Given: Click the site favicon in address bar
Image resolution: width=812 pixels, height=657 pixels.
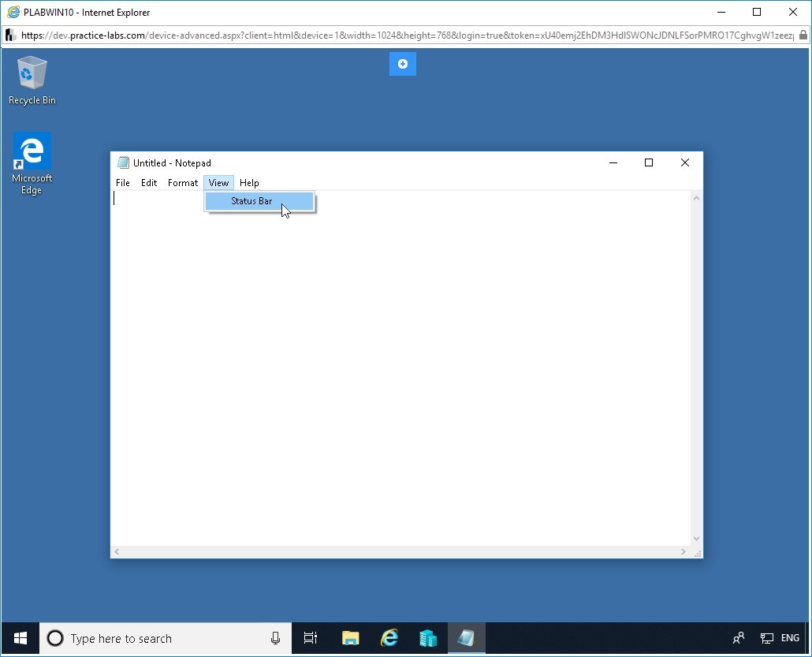Looking at the screenshot, I should 10,35.
